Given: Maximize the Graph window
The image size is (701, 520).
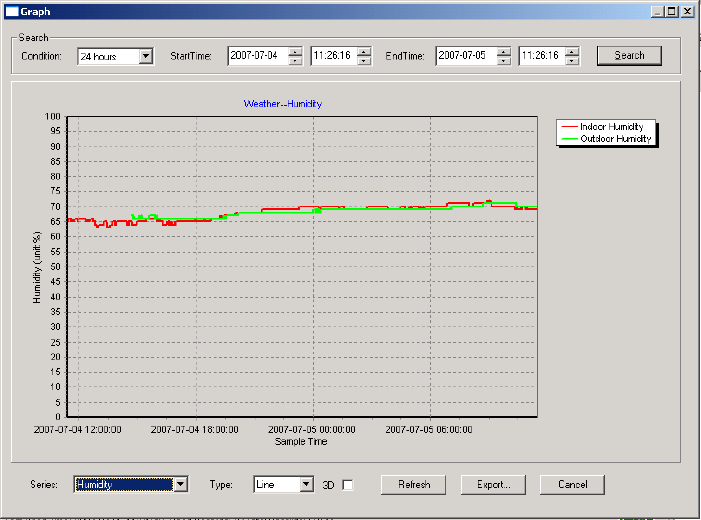Looking at the screenshot, I should [x=671, y=12].
